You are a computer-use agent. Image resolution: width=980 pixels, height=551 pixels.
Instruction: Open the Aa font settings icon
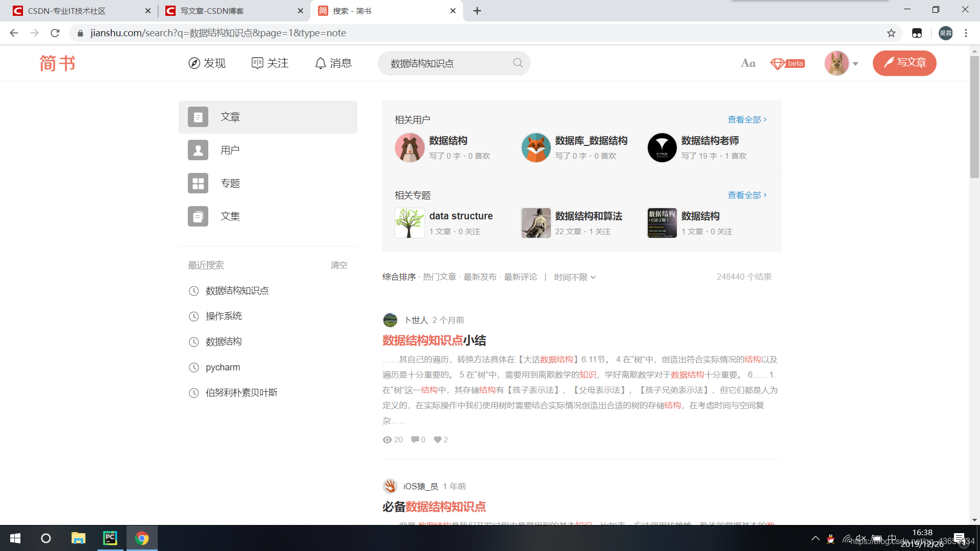point(748,63)
